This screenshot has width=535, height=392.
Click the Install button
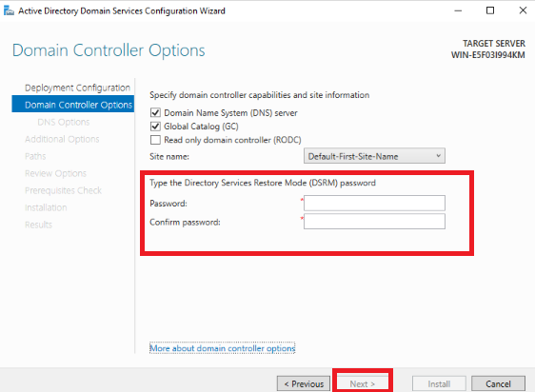[x=439, y=383]
